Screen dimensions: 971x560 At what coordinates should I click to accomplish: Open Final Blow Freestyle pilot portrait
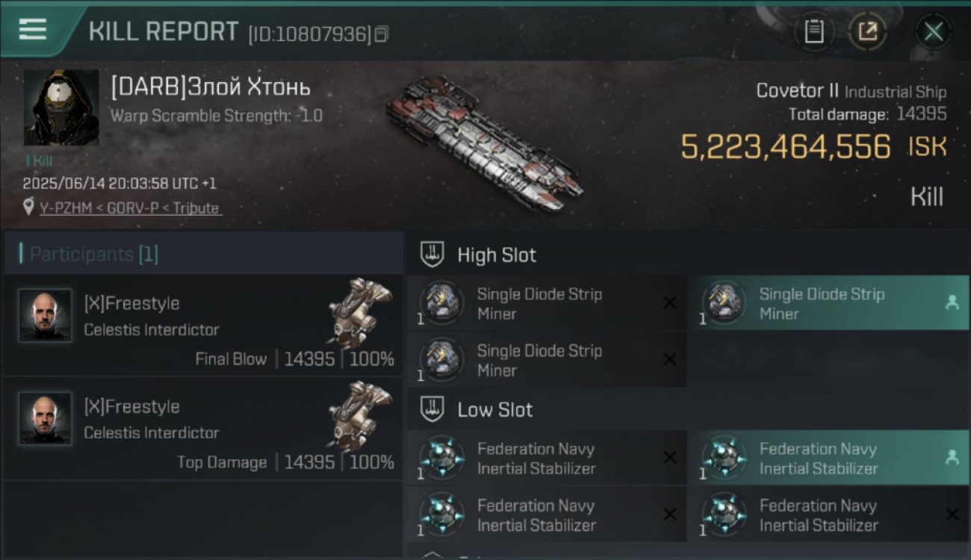[46, 315]
